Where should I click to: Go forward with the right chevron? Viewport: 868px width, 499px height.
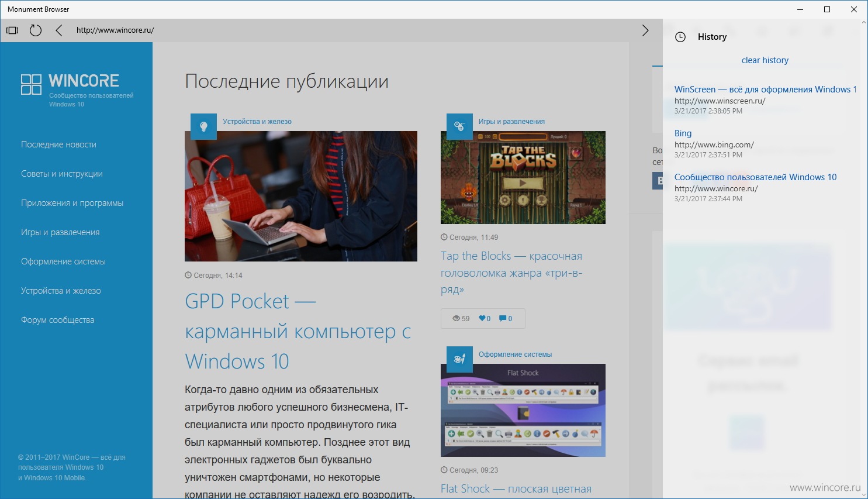point(645,30)
